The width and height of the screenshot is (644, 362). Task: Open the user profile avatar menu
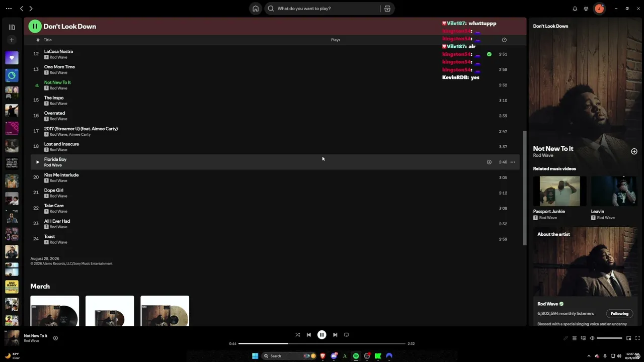point(599,9)
